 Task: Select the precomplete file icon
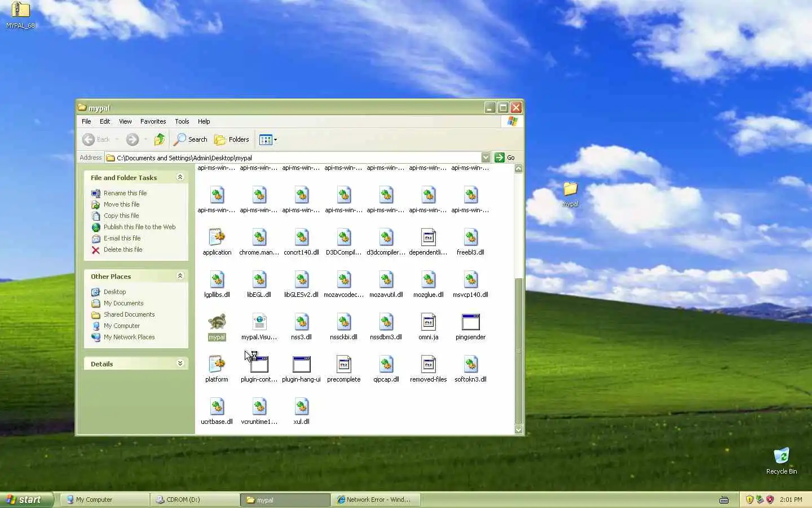coord(343,365)
